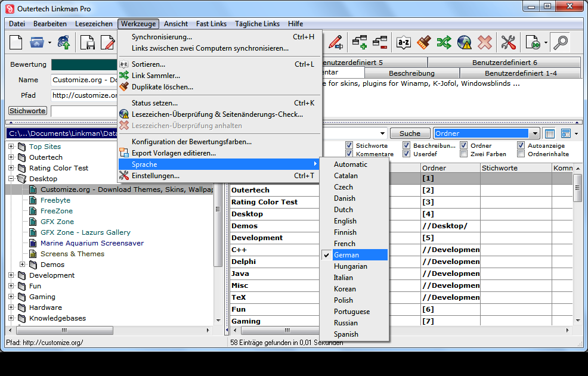The height and width of the screenshot is (376, 588).
Task: Click into the Pfad URL input field
Action: tap(84, 95)
